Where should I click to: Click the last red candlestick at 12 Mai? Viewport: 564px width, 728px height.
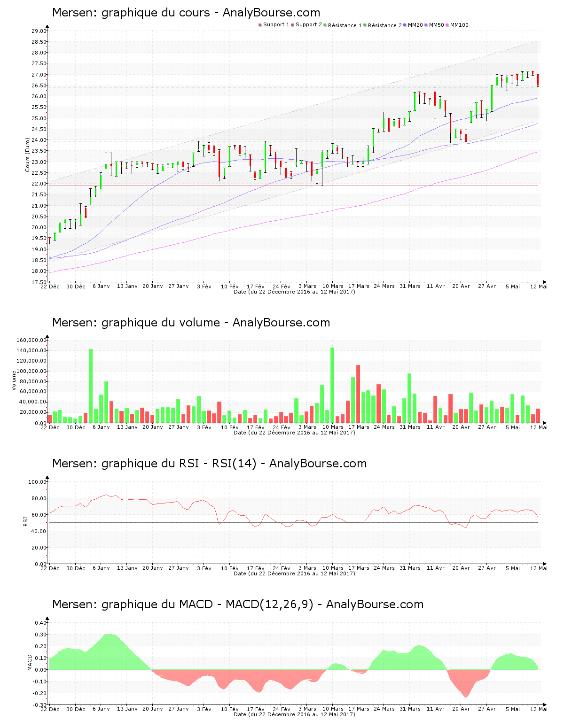coord(538,80)
